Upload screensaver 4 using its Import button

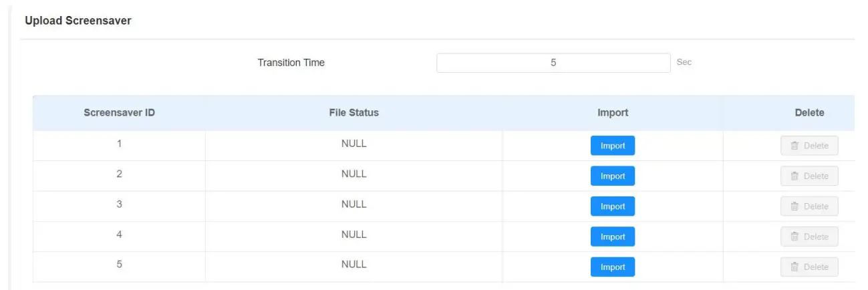pos(612,237)
